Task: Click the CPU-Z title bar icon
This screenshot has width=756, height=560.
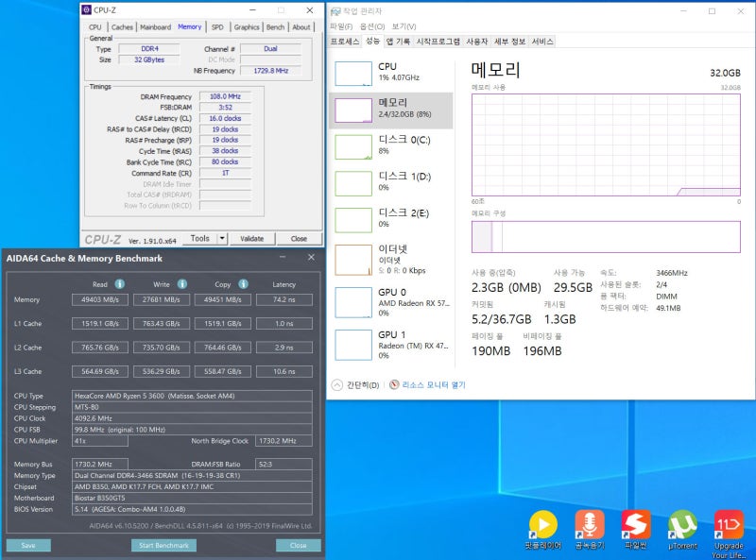Action: 87,9
